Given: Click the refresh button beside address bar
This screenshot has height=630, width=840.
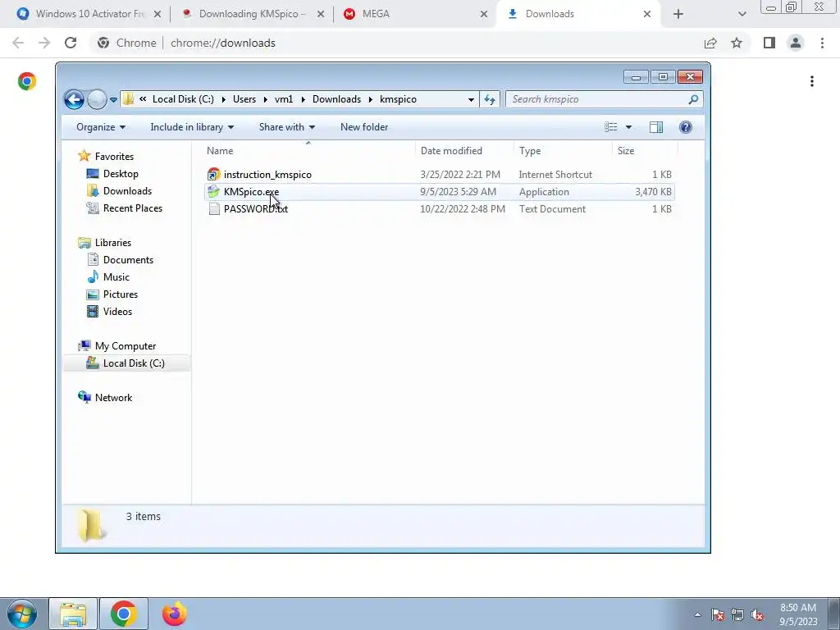Looking at the screenshot, I should 490,99.
